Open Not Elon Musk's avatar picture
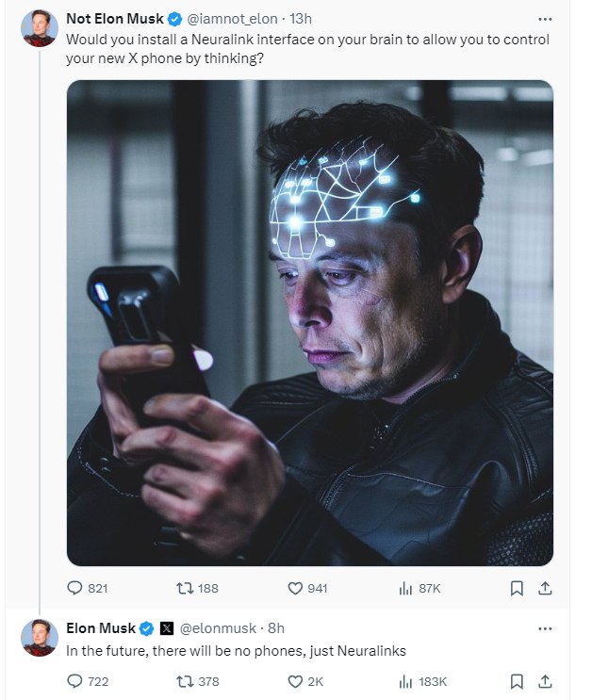The width and height of the screenshot is (592, 700). pos(40,28)
